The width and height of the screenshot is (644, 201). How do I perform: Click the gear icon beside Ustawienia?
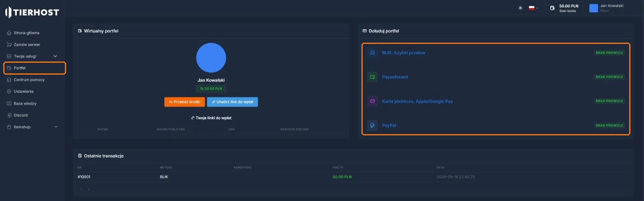(x=9, y=91)
